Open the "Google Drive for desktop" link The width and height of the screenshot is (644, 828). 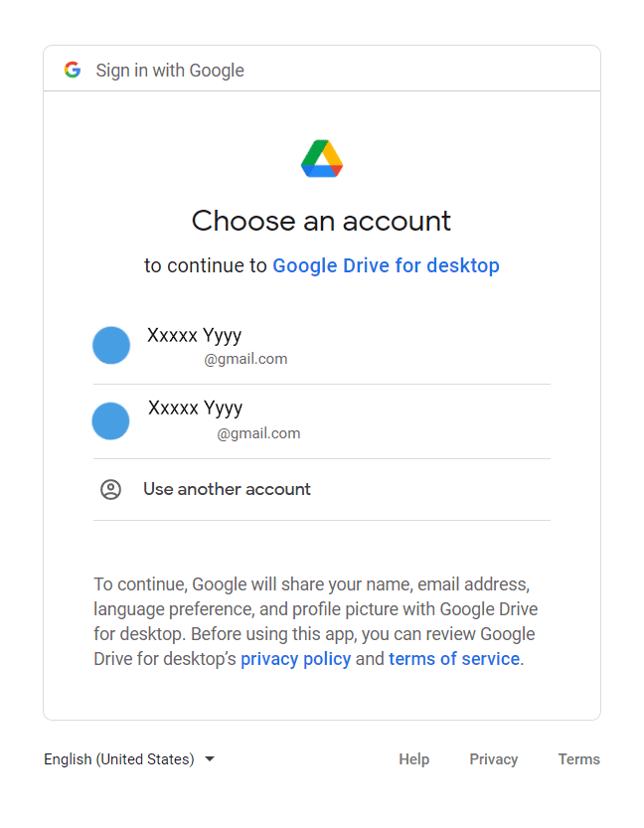(x=386, y=265)
